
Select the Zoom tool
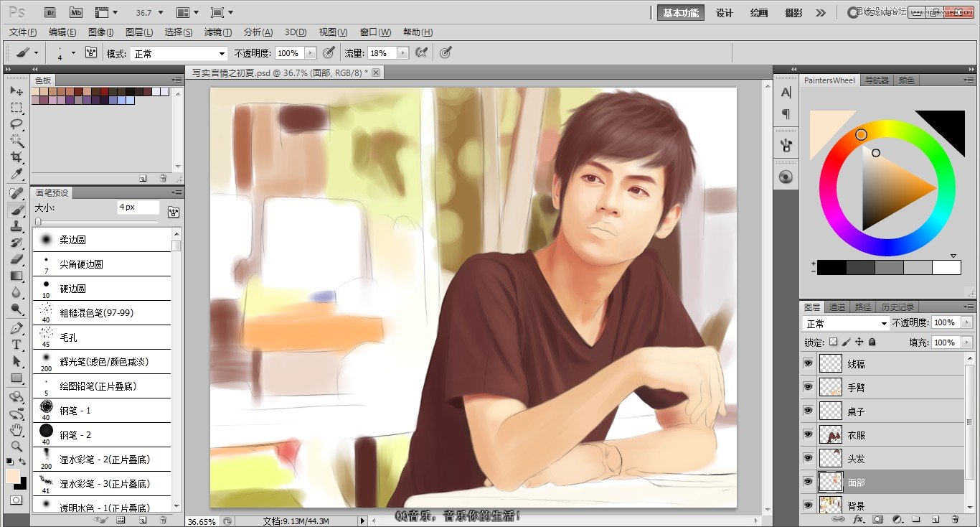click(x=17, y=446)
